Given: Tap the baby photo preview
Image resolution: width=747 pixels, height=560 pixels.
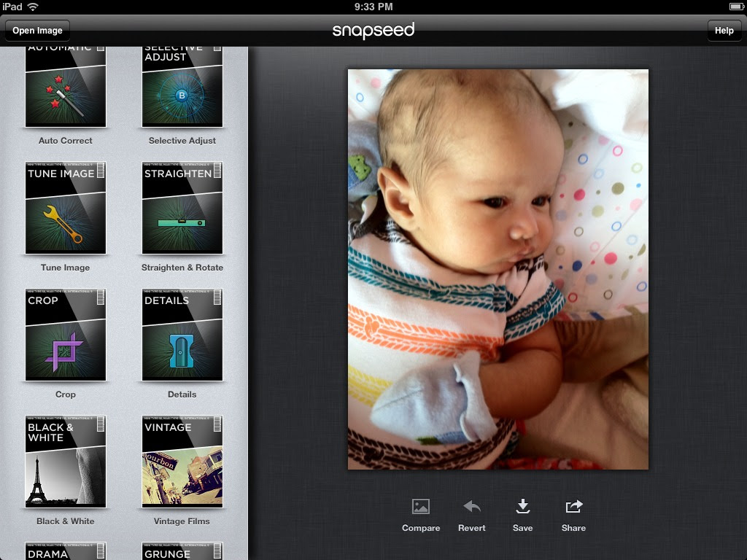Looking at the screenshot, I should click(x=498, y=270).
